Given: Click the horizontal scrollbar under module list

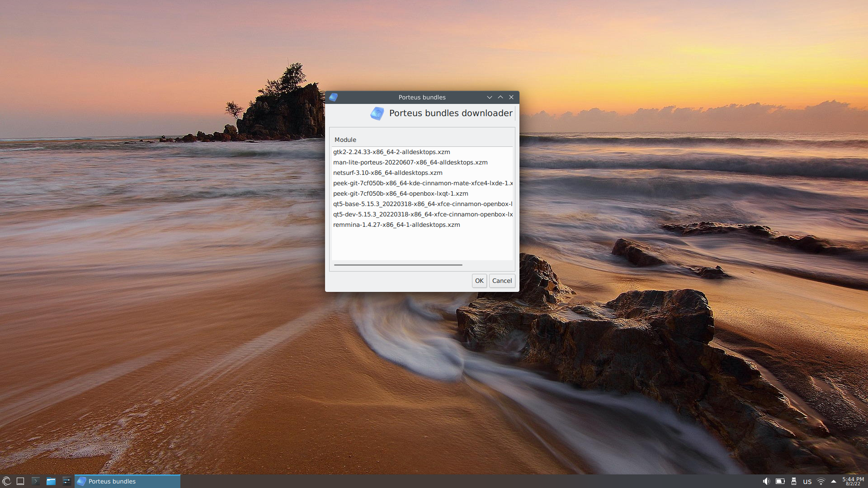Looking at the screenshot, I should point(398,265).
